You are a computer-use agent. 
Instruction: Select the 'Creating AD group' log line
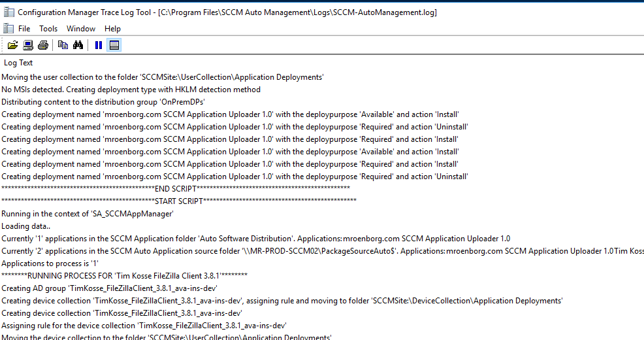109,288
